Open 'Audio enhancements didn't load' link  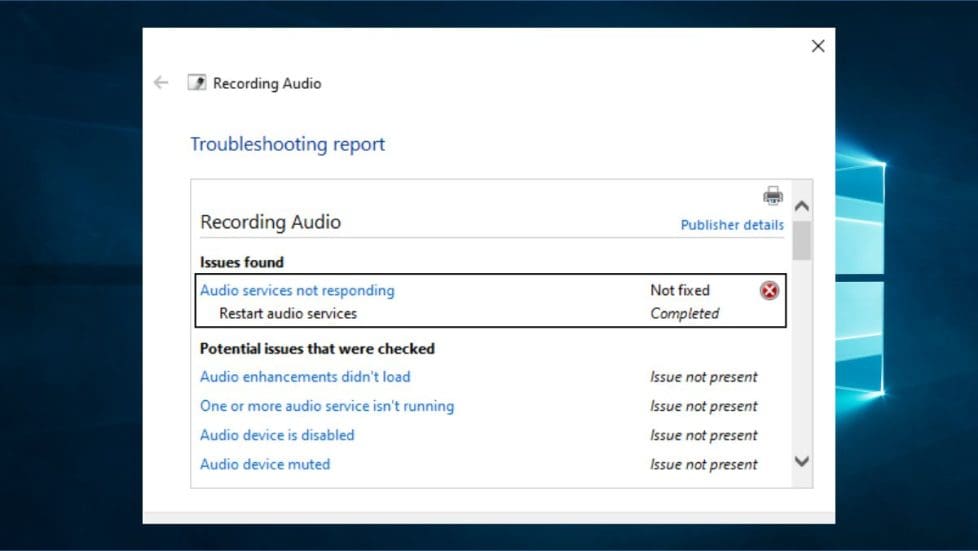tap(305, 377)
